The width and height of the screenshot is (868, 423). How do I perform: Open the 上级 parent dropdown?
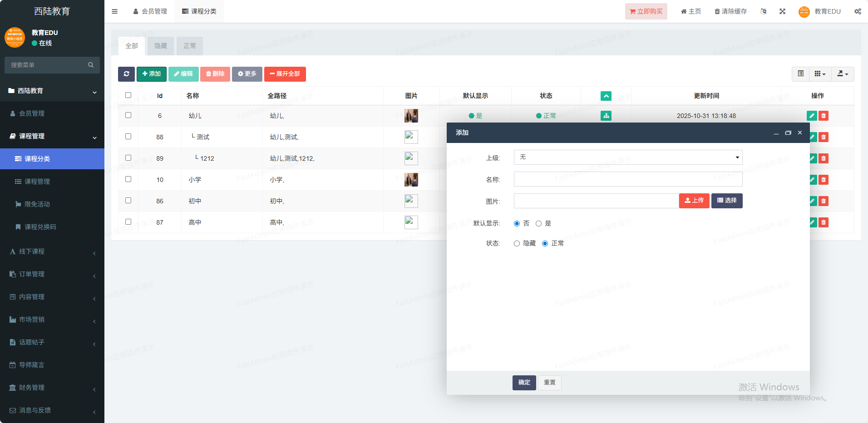(x=628, y=157)
